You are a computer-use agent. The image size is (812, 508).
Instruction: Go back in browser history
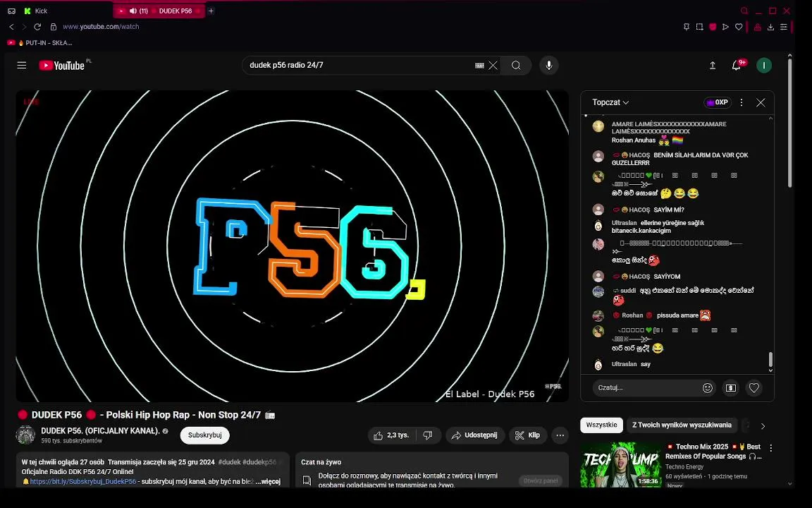click(11, 26)
